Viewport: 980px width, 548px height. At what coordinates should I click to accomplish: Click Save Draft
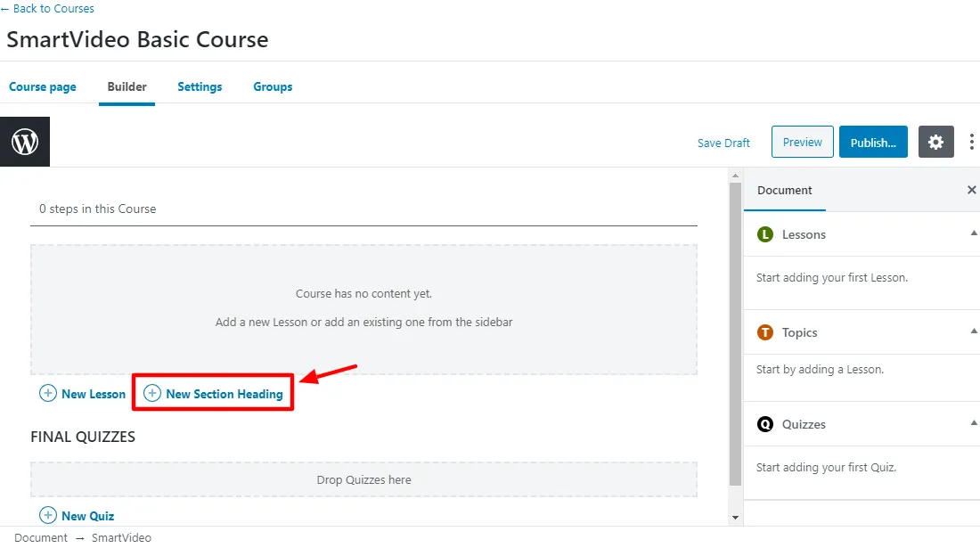[x=723, y=143]
